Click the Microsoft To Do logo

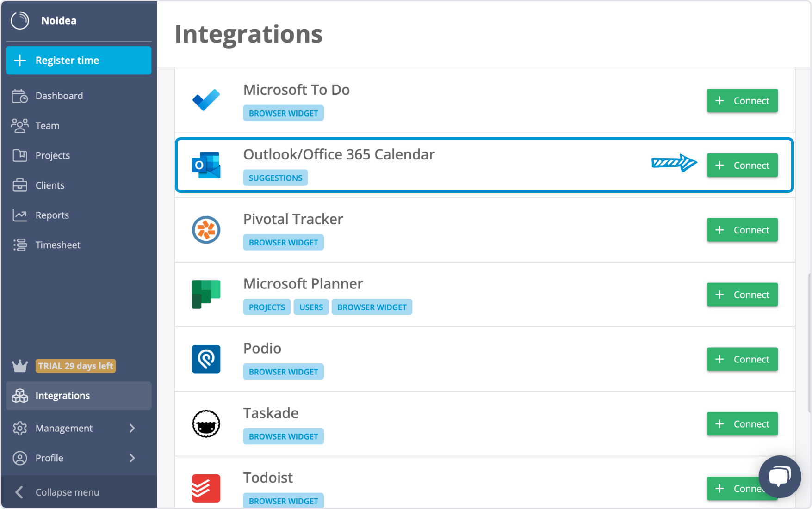coord(206,99)
